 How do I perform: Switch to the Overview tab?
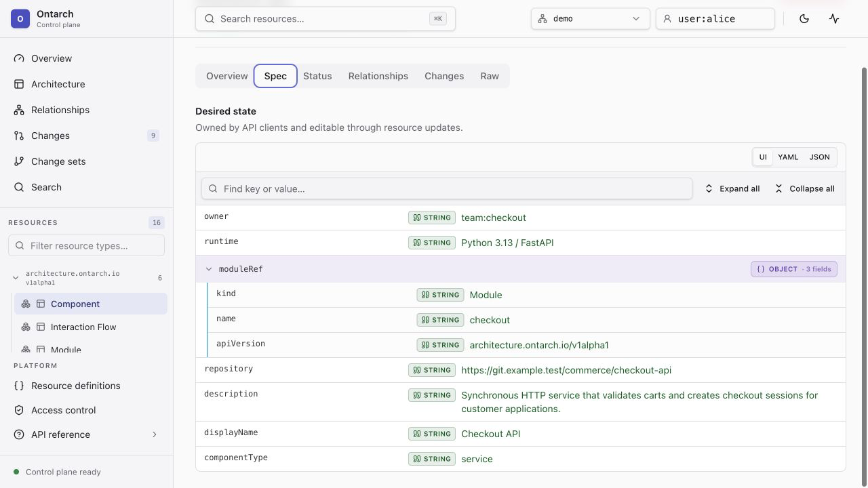click(226, 76)
